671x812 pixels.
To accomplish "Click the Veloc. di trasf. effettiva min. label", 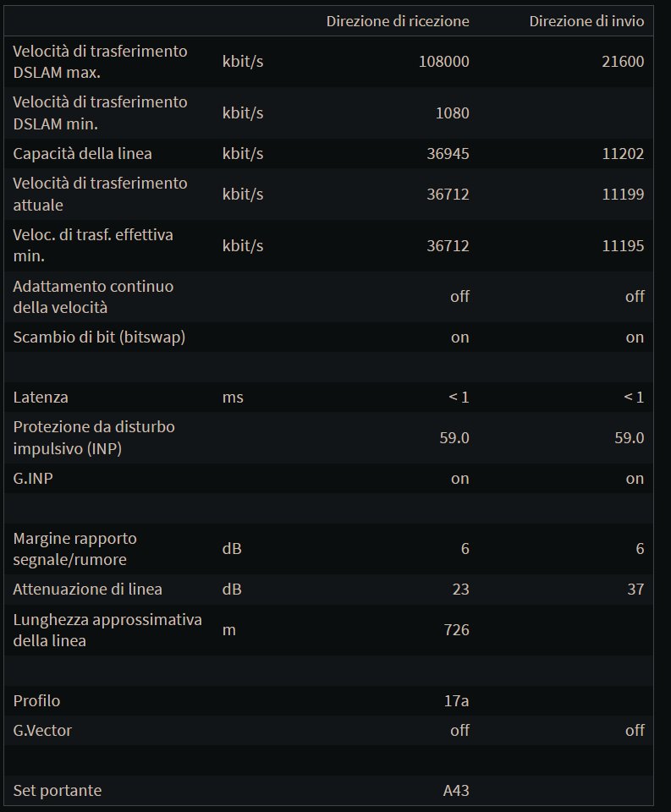I will tap(93, 245).
